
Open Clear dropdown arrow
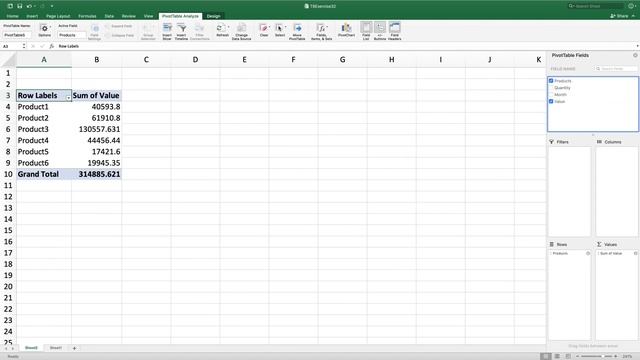click(x=270, y=27)
